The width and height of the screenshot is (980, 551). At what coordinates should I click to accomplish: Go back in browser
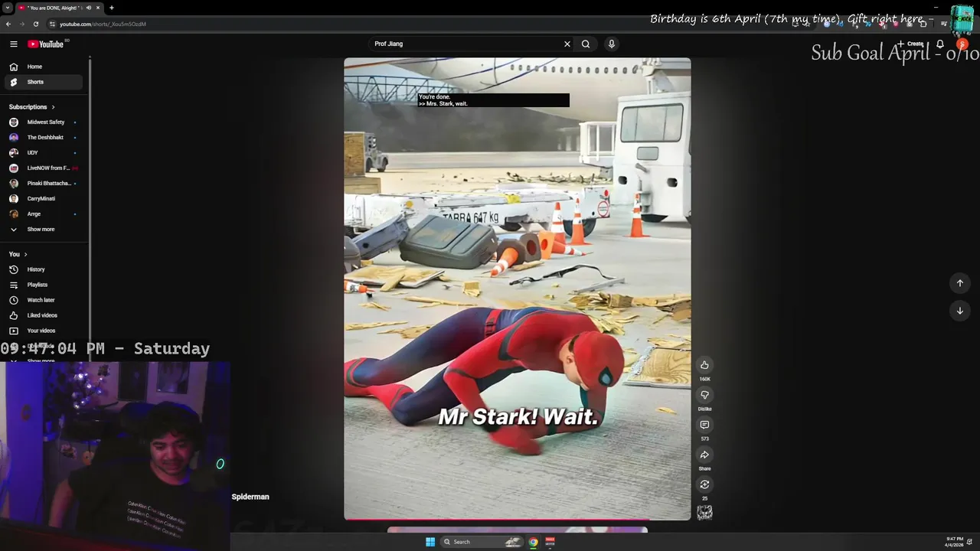point(8,24)
